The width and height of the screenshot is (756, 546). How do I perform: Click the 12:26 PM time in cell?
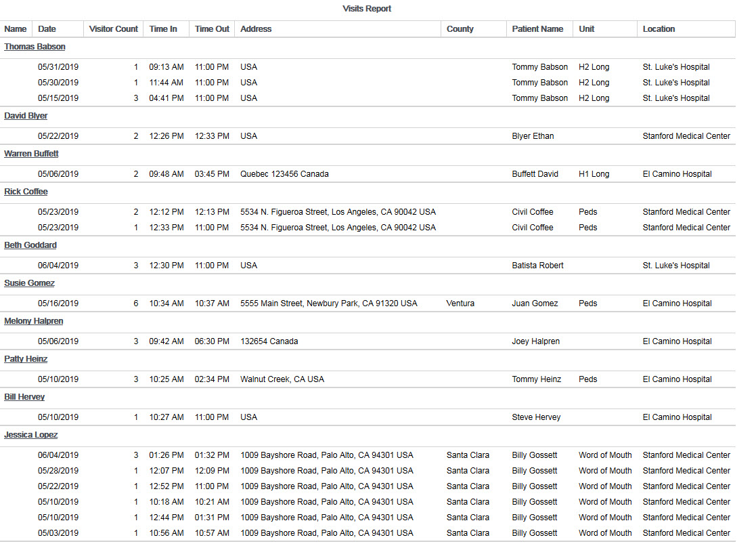(x=166, y=136)
